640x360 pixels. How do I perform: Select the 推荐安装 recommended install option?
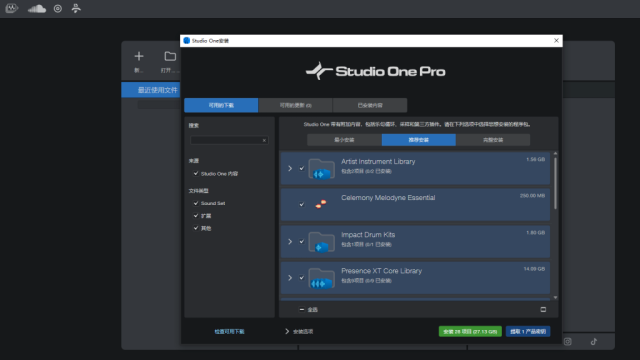pyautogui.click(x=419, y=140)
